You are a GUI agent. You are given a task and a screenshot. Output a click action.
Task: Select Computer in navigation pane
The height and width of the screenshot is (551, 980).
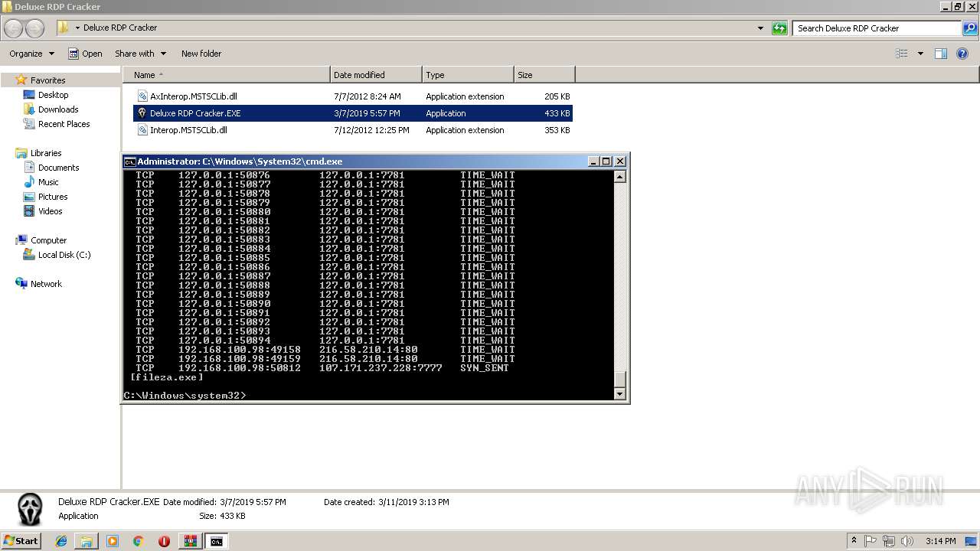48,240
